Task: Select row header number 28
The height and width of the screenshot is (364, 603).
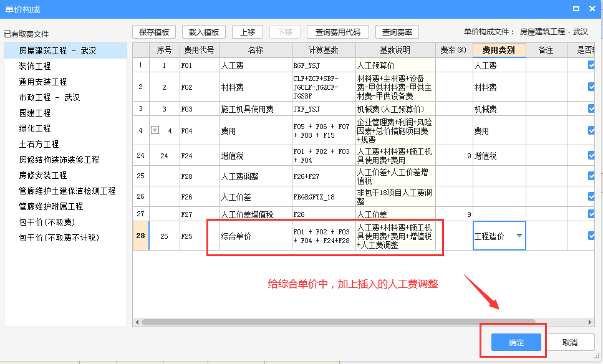Action: (x=141, y=236)
